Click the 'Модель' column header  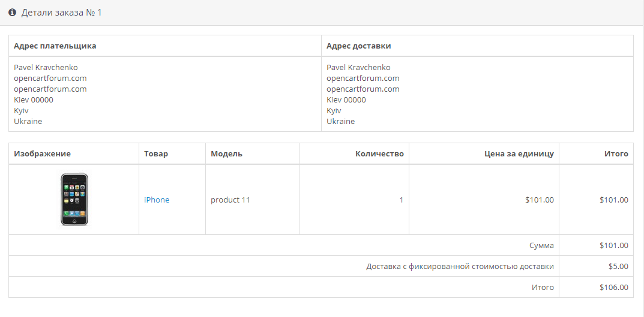(226, 154)
